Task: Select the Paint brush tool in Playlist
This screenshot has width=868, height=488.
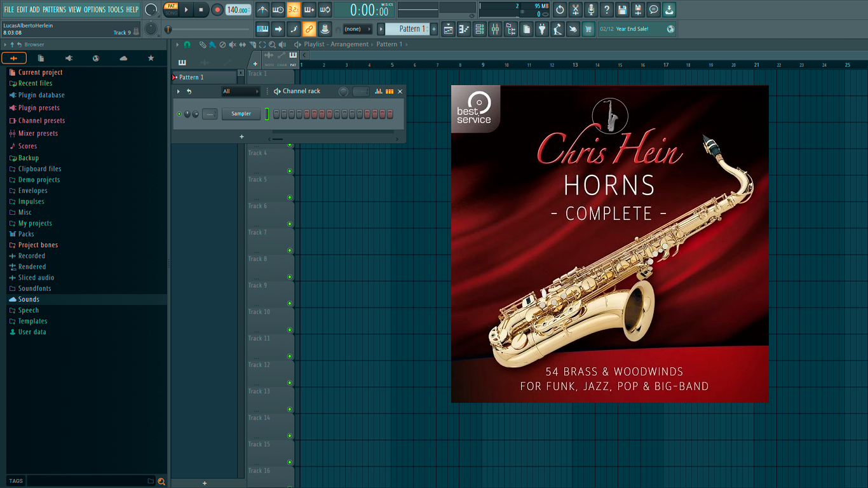Action: 212,44
